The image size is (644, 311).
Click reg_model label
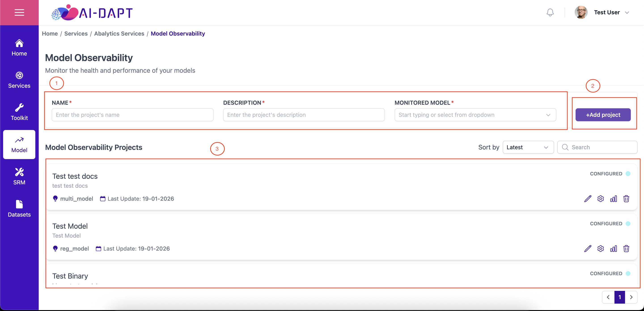[x=74, y=249]
